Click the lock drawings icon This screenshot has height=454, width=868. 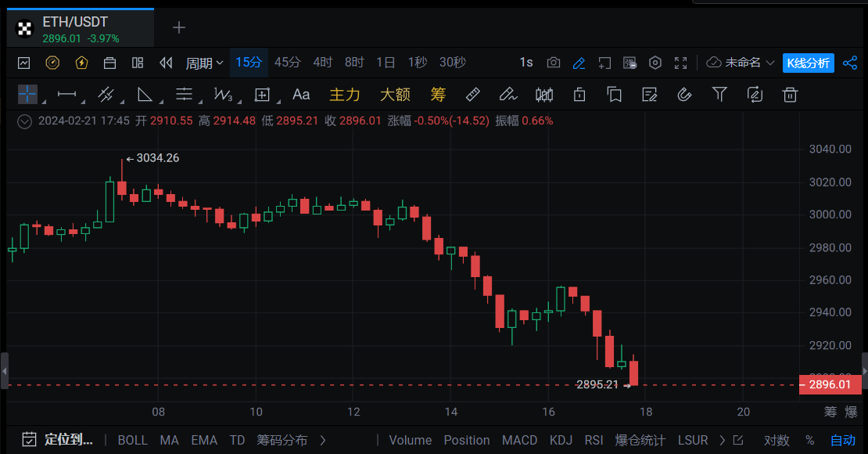[579, 95]
